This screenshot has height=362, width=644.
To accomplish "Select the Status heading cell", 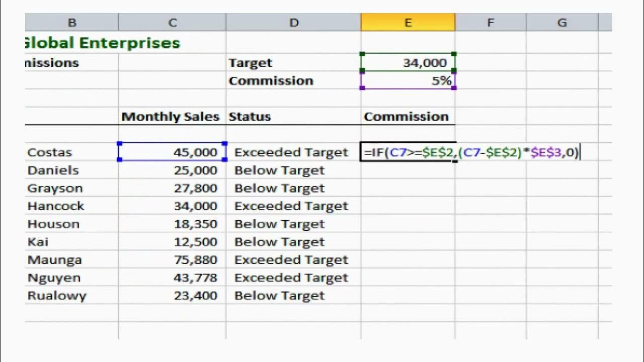I will (294, 117).
